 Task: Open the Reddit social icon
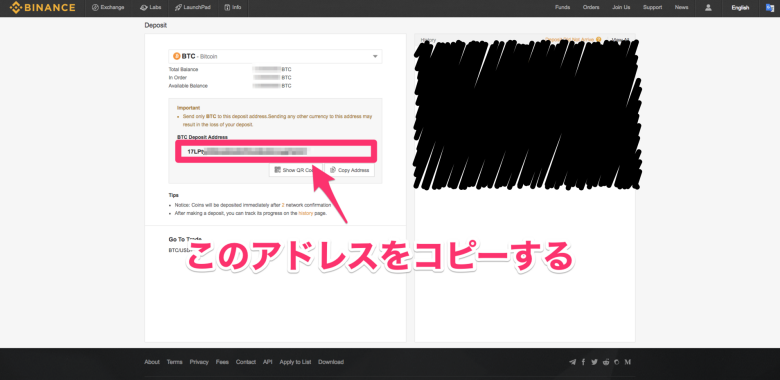[x=606, y=362]
